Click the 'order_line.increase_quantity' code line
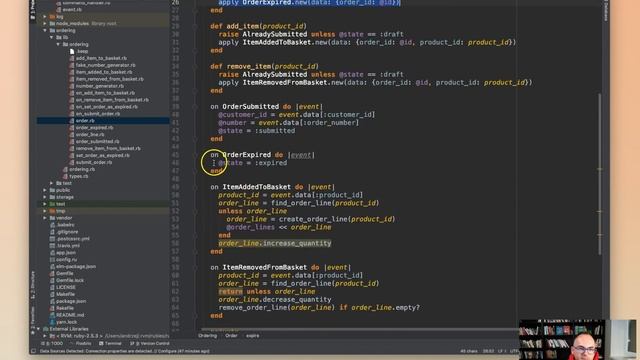Screen dimensions: 640x360 [x=274, y=243]
